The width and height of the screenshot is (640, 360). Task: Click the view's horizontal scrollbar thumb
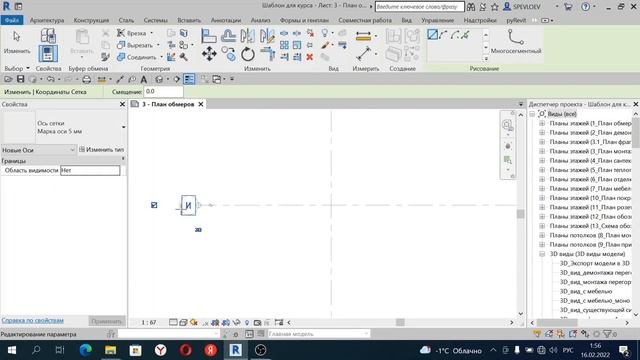coord(400,322)
